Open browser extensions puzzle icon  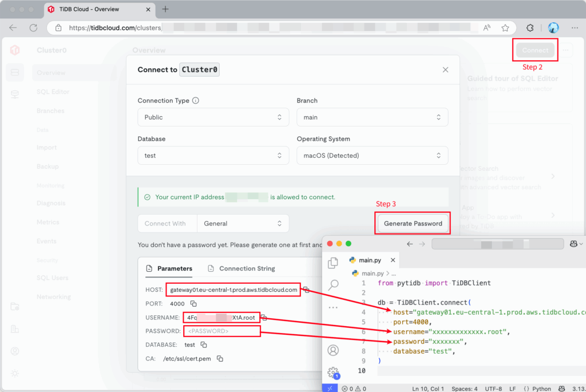pos(530,27)
